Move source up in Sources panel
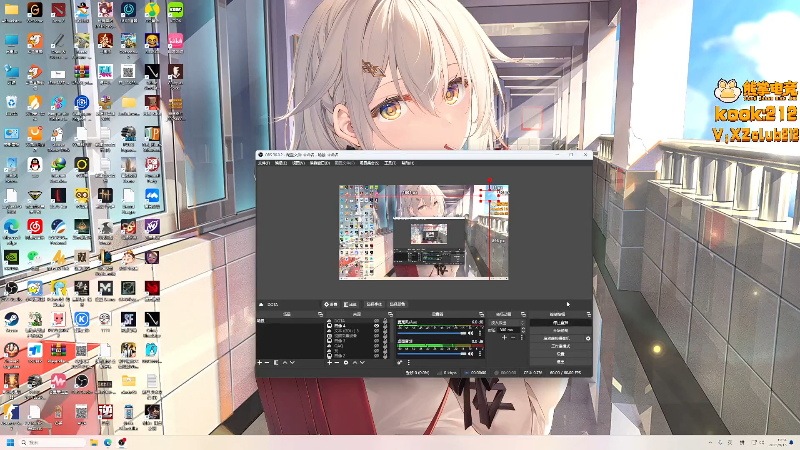Image resolution: width=800 pixels, height=450 pixels. pos(355,363)
